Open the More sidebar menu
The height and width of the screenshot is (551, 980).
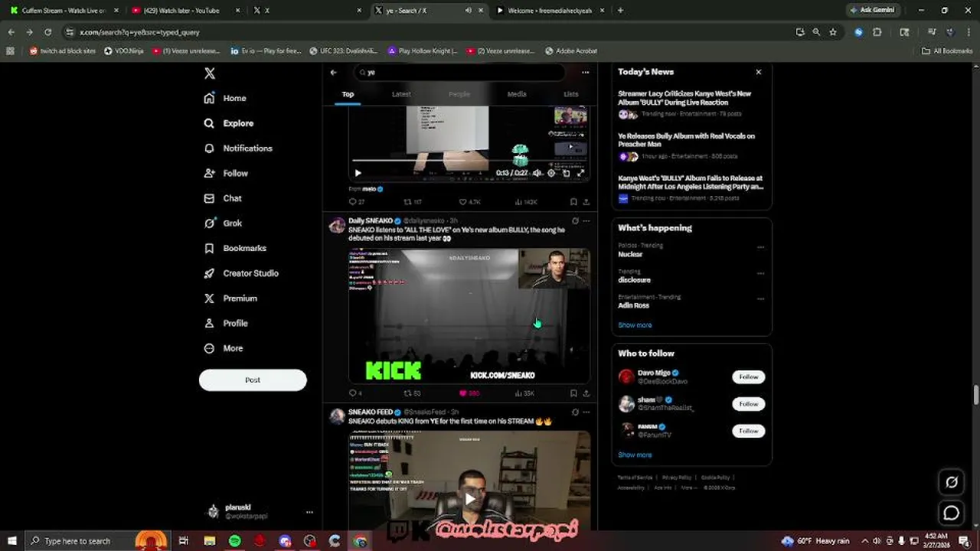point(224,348)
